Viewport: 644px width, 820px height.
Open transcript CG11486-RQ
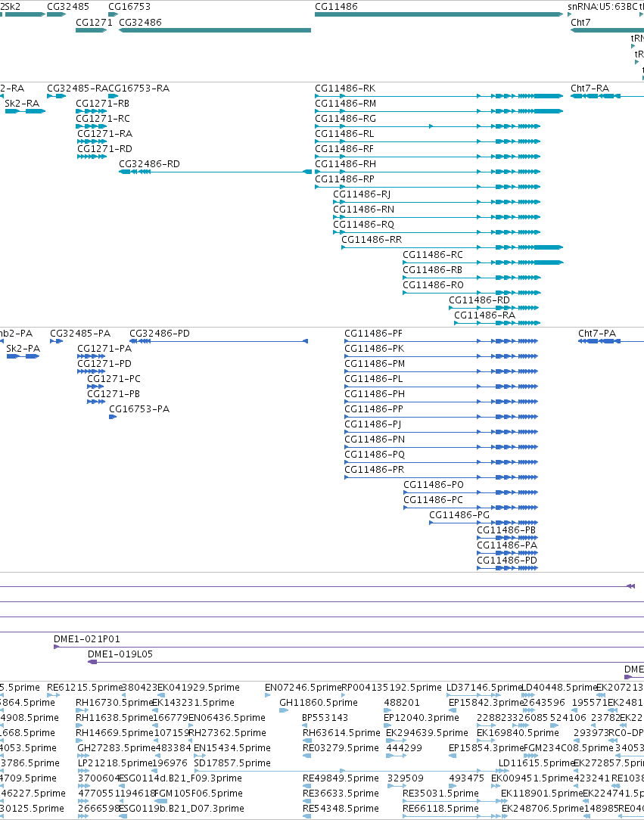pos(363,225)
